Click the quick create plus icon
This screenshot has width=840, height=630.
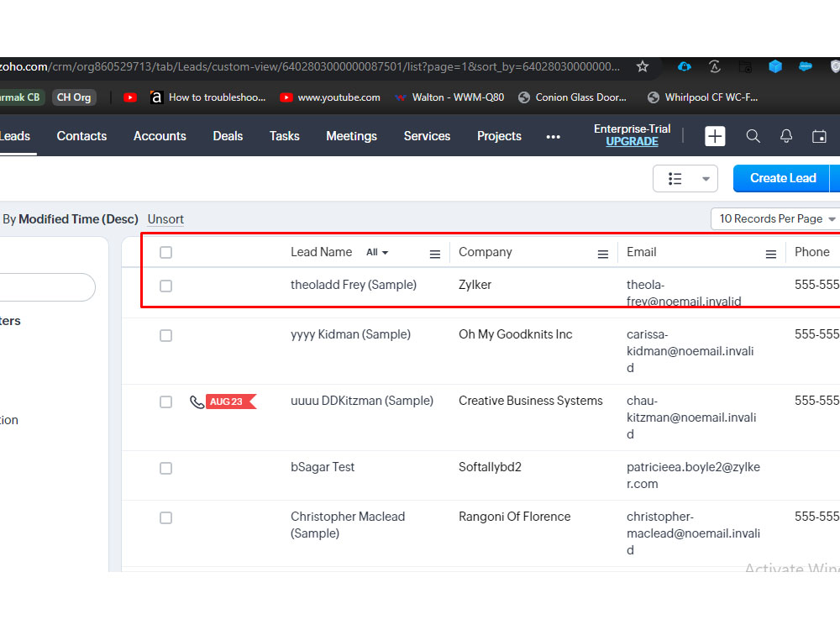pos(715,136)
